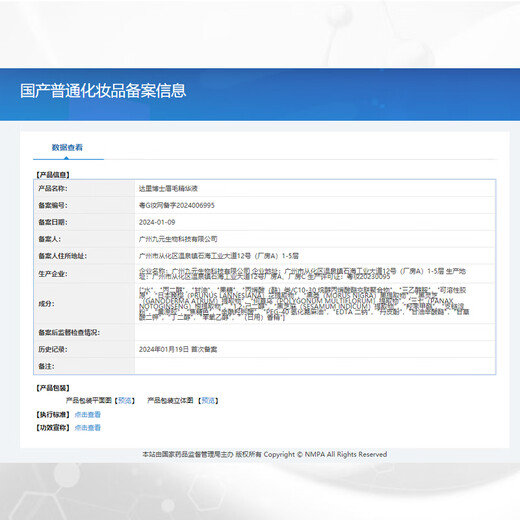Click the 产品名称 row label

point(53,188)
